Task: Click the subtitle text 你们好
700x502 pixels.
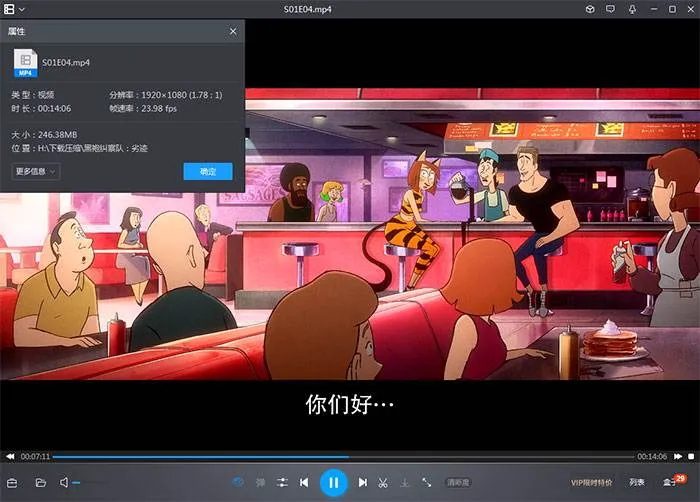Action: coord(350,405)
